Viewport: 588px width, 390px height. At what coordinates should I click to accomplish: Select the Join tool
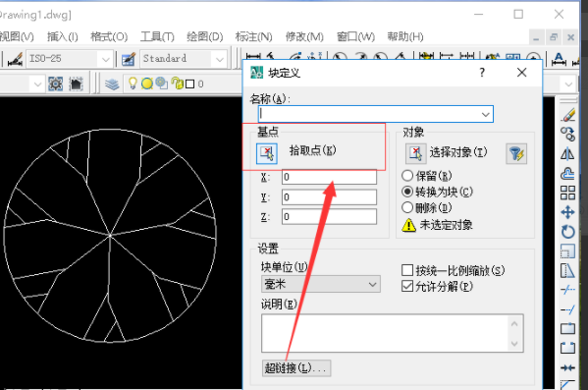pos(567,367)
